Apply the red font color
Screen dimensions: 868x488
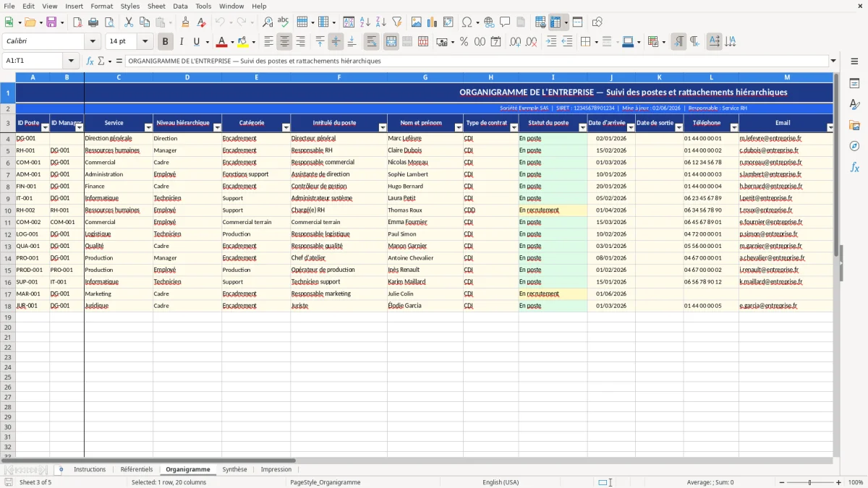[x=222, y=42]
